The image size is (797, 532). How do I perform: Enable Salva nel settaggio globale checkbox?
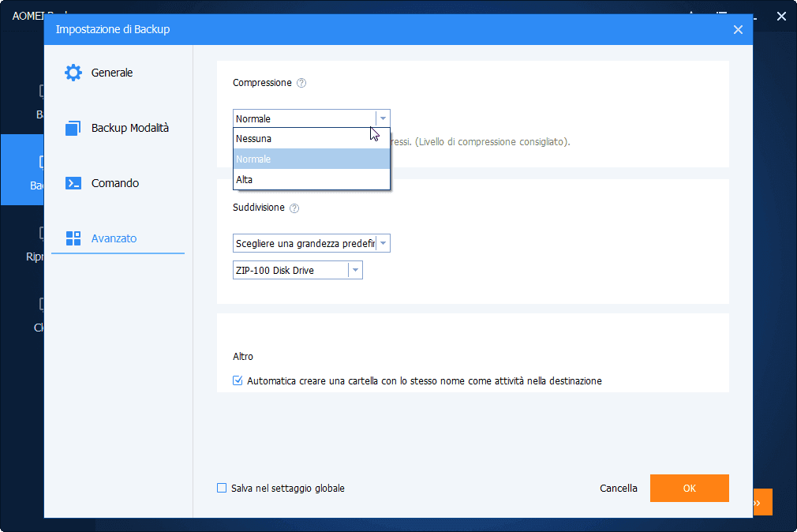pos(222,489)
